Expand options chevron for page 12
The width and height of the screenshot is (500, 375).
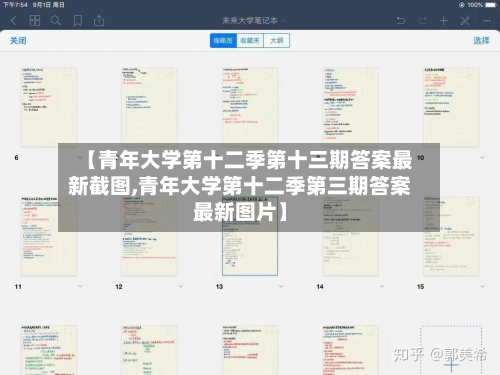(180, 286)
